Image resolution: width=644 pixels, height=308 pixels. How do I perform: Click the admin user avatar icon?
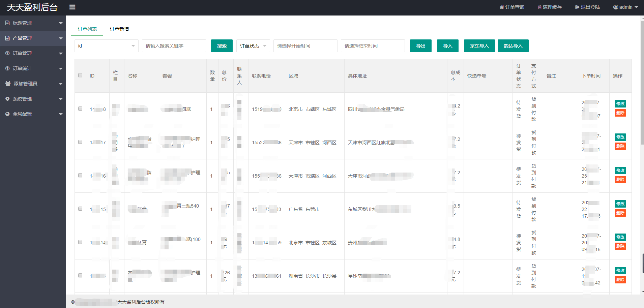(x=616, y=7)
